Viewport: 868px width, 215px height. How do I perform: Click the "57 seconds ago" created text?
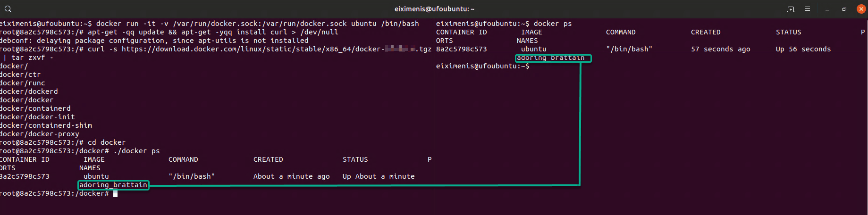[720, 49]
